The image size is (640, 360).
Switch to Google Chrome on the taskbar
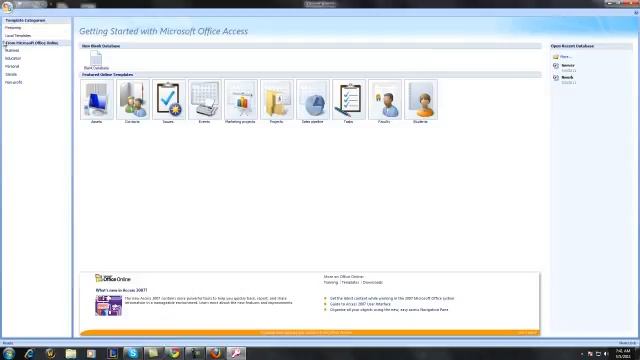[x=174, y=353]
